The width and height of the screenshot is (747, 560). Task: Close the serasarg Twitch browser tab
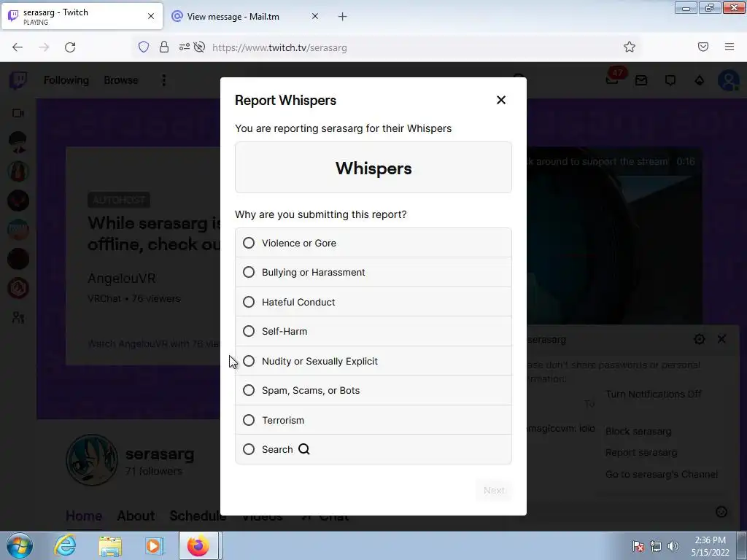click(151, 16)
